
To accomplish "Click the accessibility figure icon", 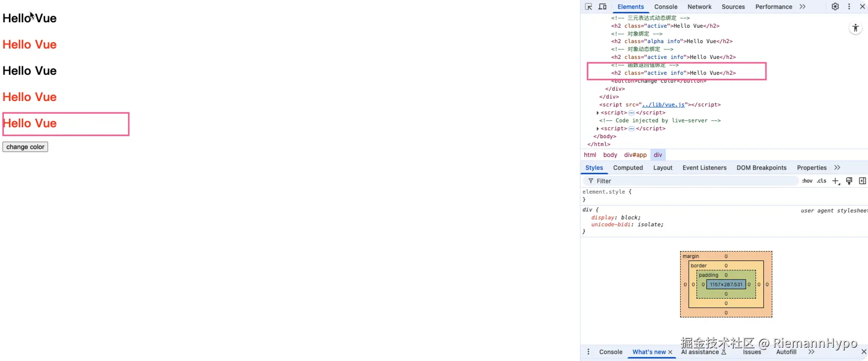I will click(x=856, y=28).
